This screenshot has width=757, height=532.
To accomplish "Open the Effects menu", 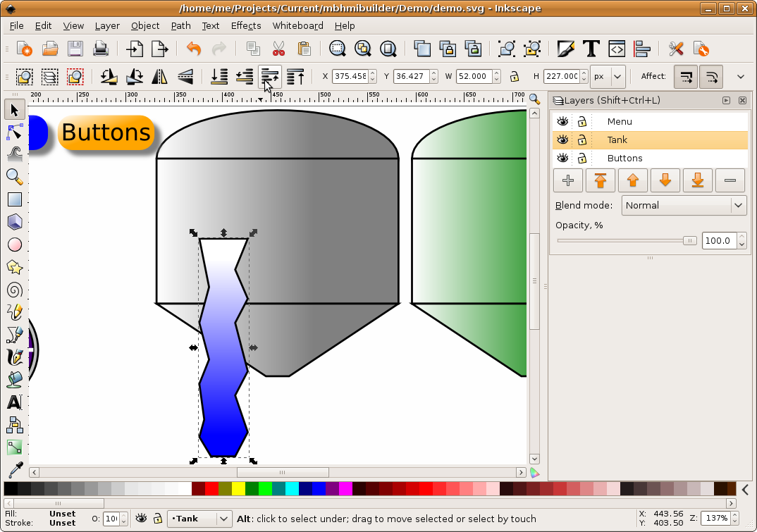I will click(x=246, y=25).
